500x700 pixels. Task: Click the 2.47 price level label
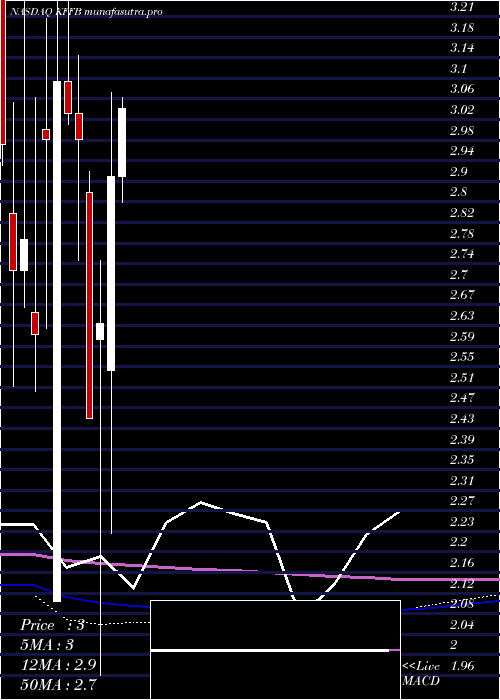(x=462, y=397)
